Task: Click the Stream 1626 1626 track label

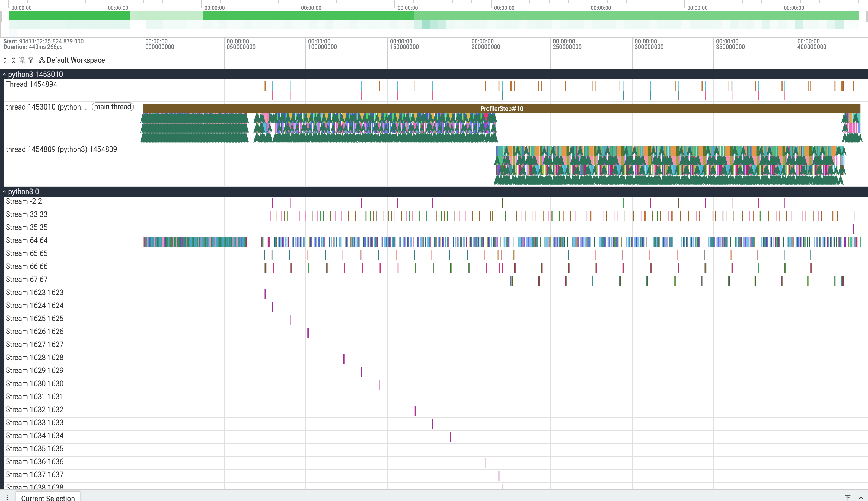Action: coord(35,332)
